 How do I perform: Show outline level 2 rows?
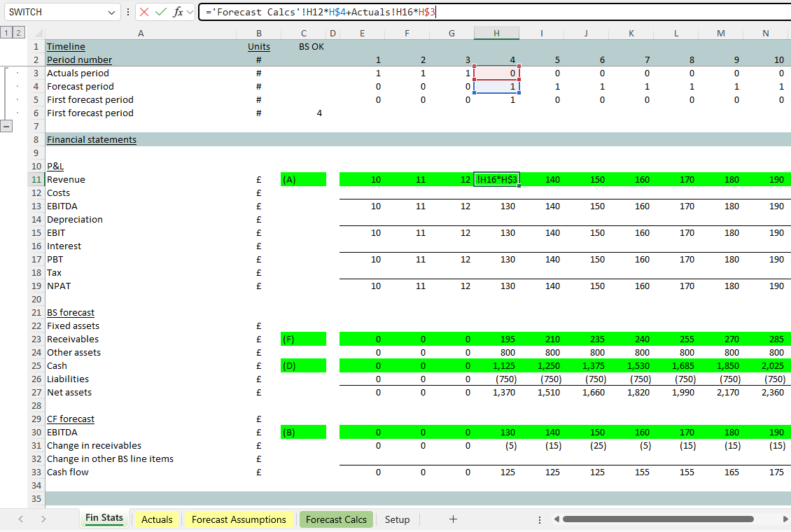click(17, 33)
